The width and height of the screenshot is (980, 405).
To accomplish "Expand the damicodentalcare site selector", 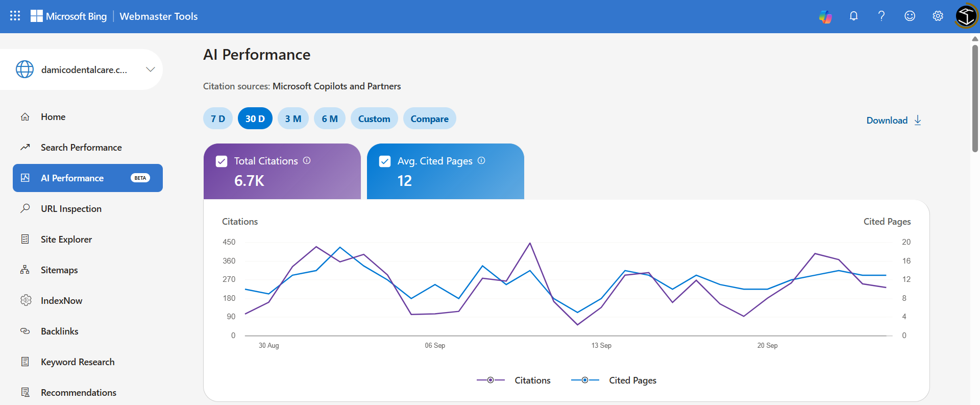I will 82,69.
